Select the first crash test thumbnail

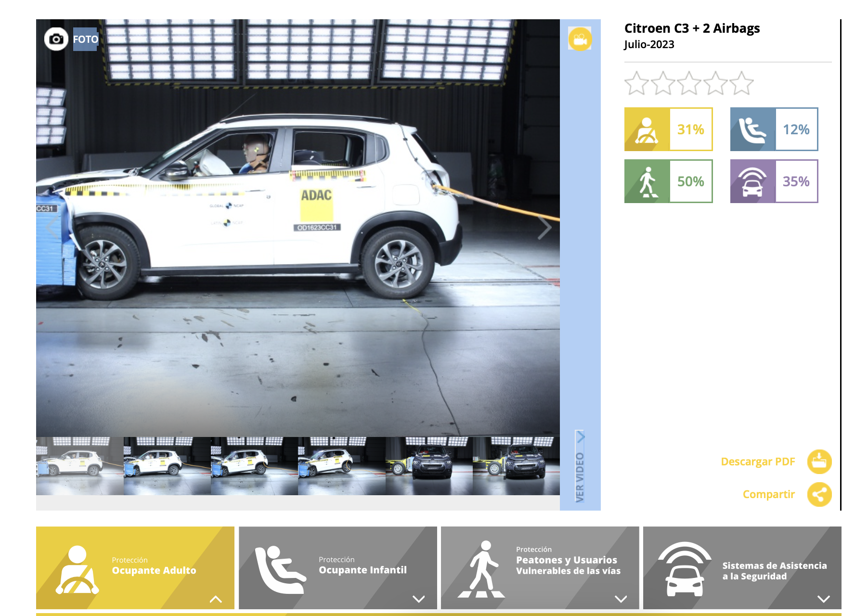(79, 465)
